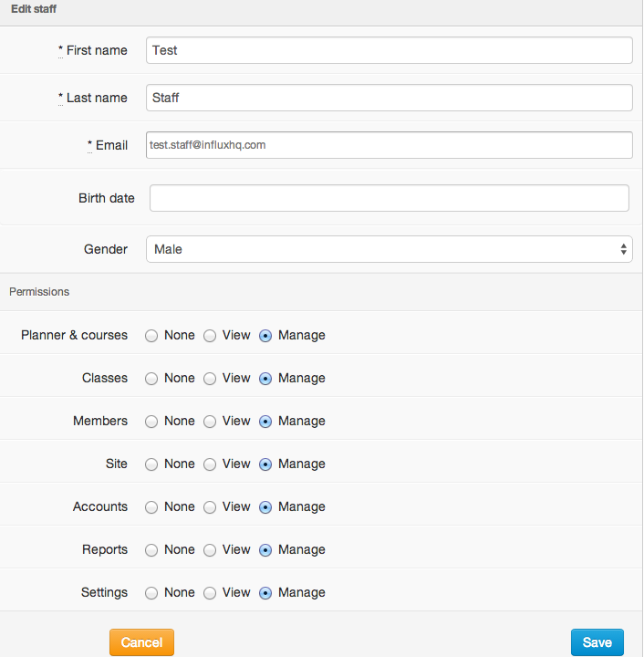Click the Email field with test.staff address
This screenshot has height=657, width=644.
pos(389,145)
